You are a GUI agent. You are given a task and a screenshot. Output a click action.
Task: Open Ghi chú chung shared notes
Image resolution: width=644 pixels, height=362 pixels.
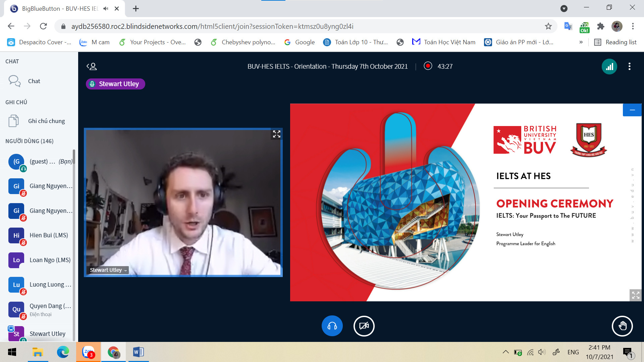pos(39,121)
